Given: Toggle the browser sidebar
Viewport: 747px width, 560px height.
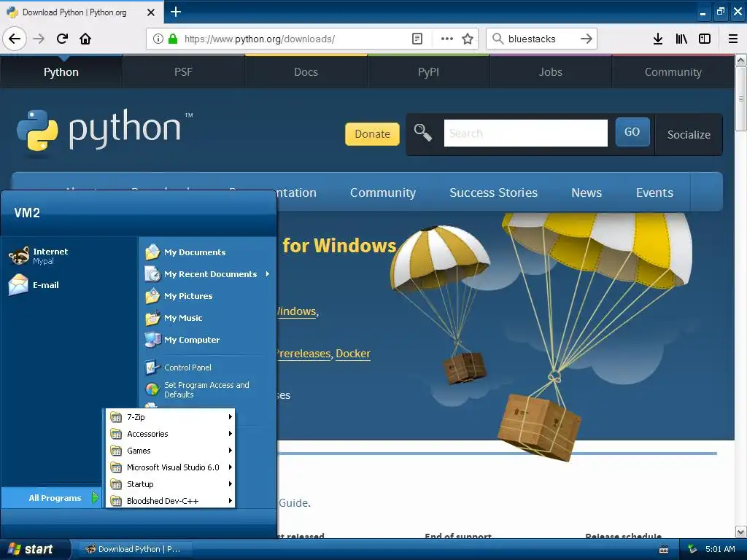Looking at the screenshot, I should coord(705,39).
